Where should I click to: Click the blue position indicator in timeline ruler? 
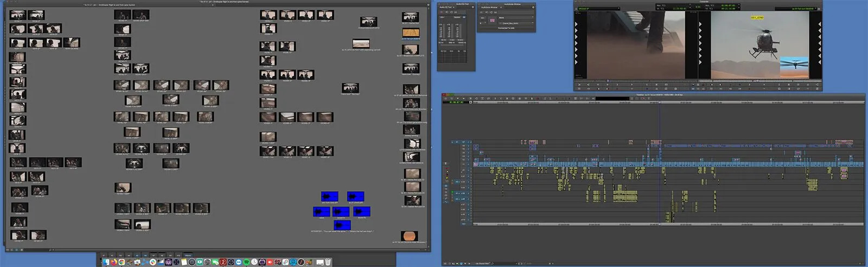660,102
